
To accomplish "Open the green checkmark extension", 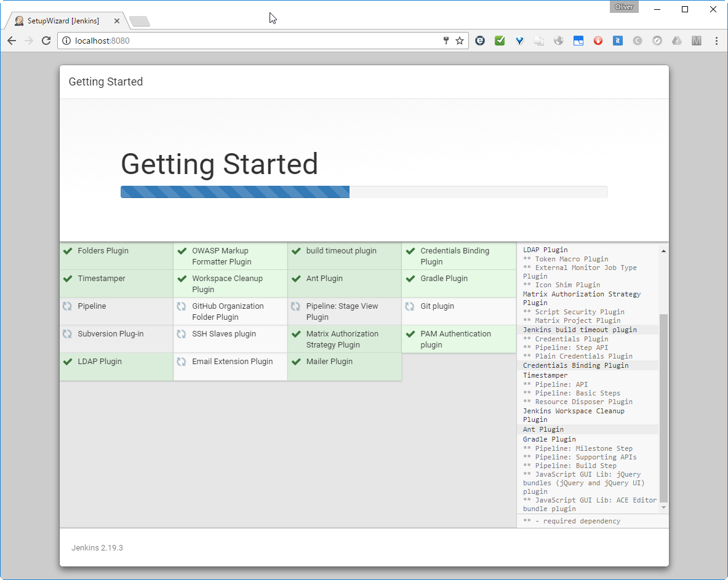I will pyautogui.click(x=500, y=41).
